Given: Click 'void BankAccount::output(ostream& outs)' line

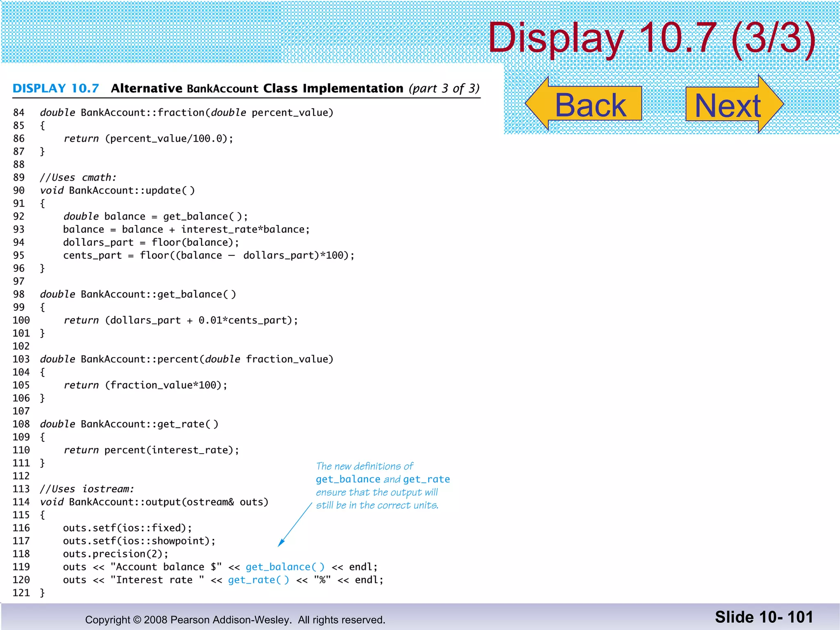Looking at the screenshot, I should [154, 502].
